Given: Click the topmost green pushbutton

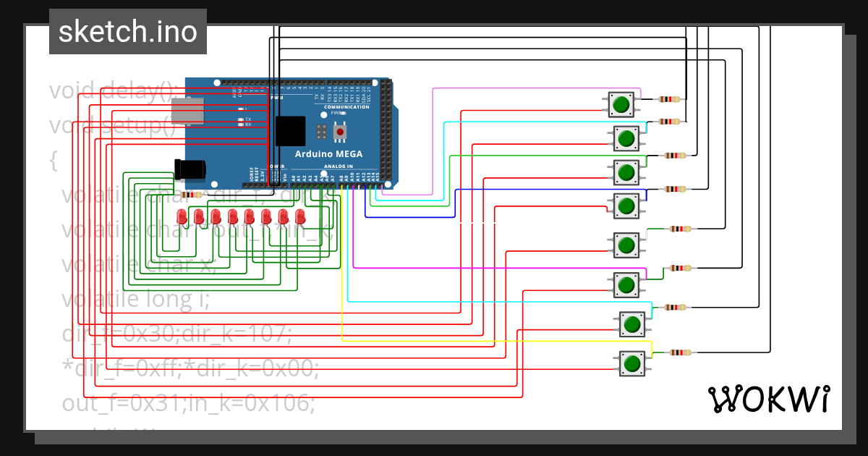Looking at the screenshot, I should [x=621, y=104].
